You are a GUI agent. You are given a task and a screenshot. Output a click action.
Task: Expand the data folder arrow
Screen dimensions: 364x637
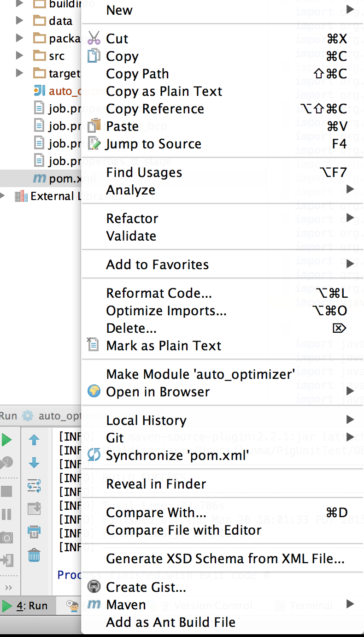coord(19,21)
